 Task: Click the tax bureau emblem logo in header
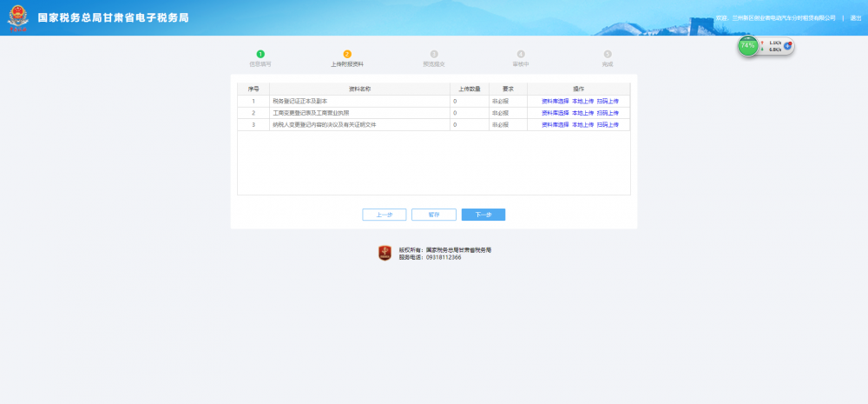click(x=18, y=18)
